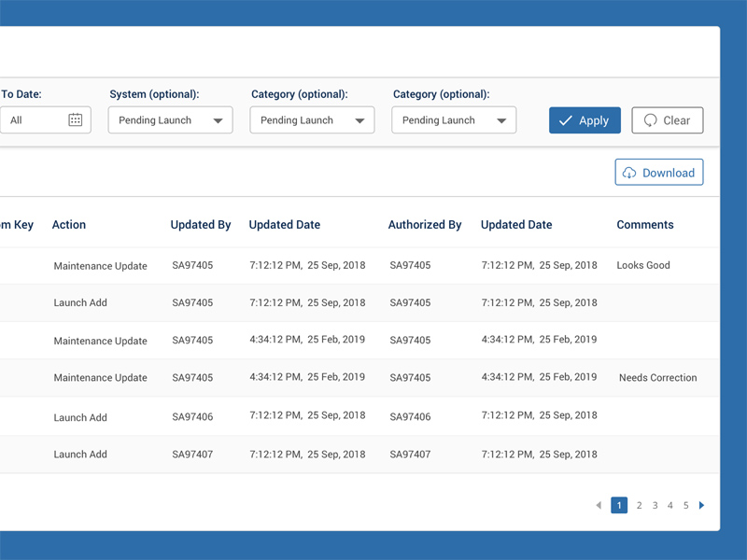This screenshot has height=560, width=747.
Task: Jump to page 3
Action: click(x=655, y=506)
